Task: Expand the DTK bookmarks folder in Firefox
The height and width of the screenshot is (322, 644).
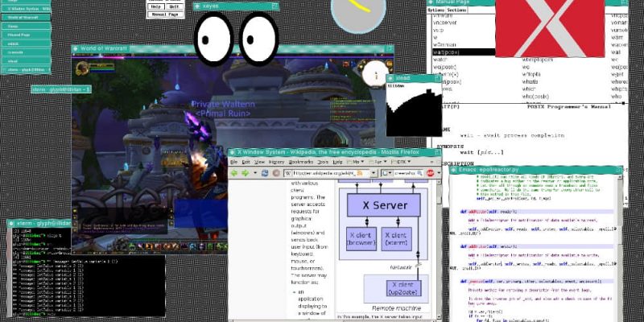Action: (402, 162)
